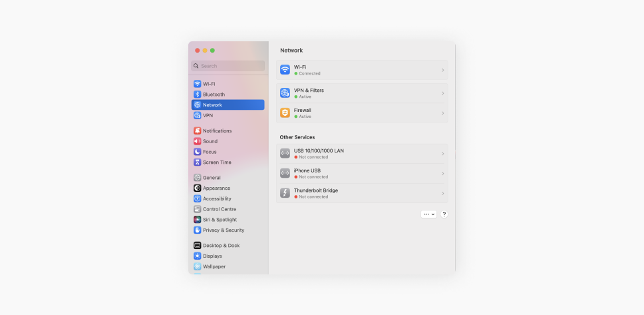
Task: Click the Displays sun icon
Action: [197, 256]
